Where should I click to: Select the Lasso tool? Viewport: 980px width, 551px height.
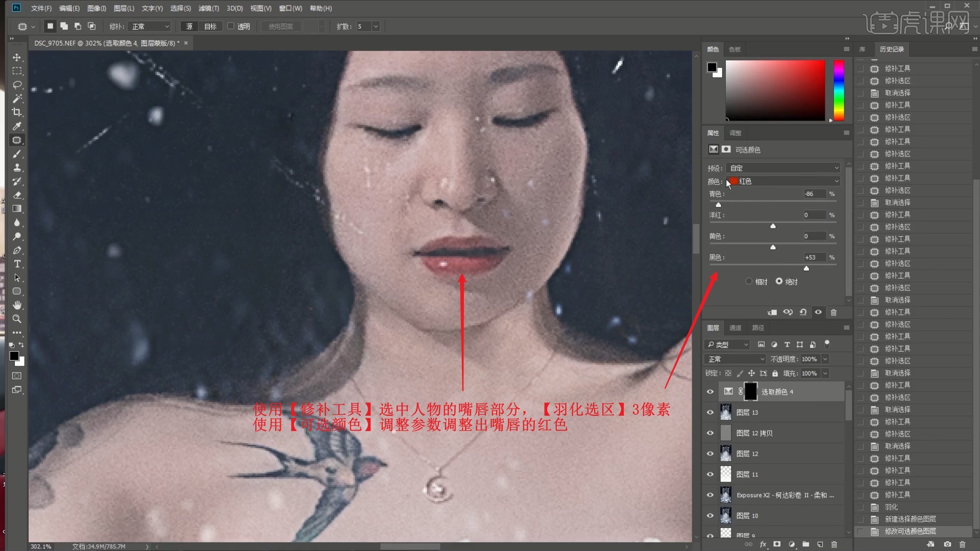17,85
